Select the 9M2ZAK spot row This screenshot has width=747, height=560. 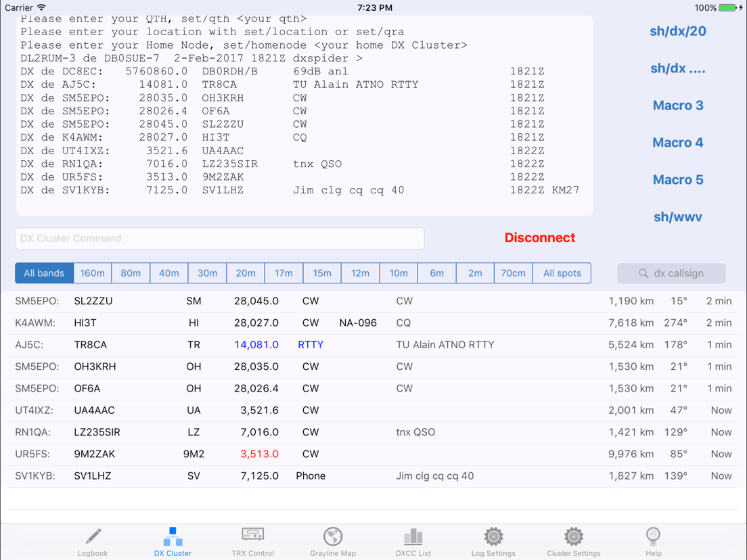pyautogui.click(x=373, y=454)
